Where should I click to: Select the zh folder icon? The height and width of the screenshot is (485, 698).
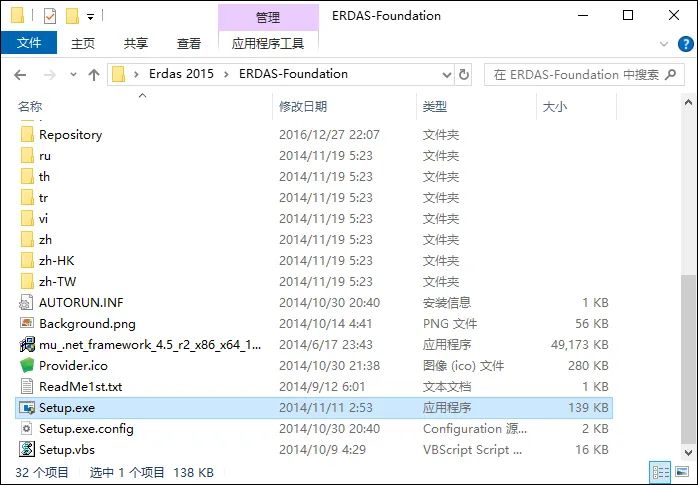pos(27,239)
